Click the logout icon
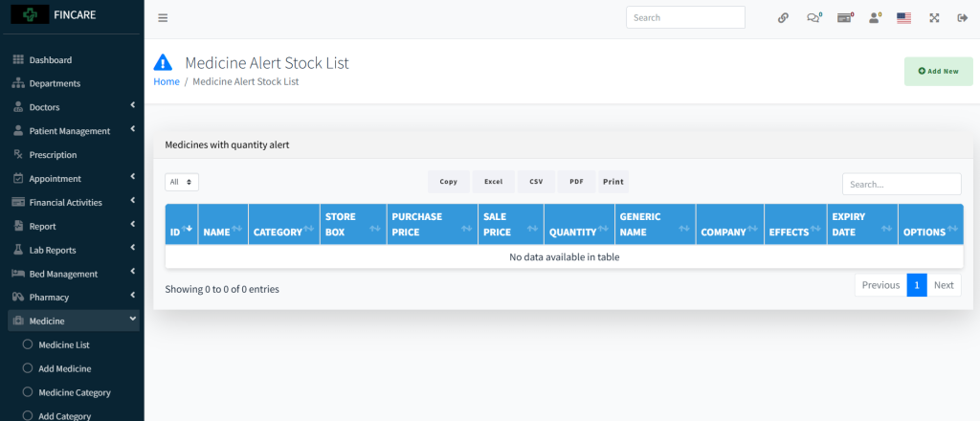This screenshot has width=980, height=421. (962, 17)
